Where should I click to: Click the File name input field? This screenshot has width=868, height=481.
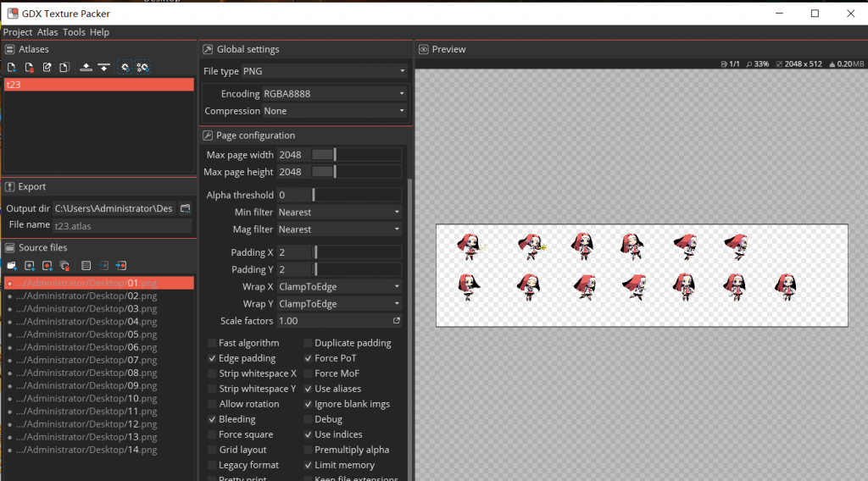tap(121, 226)
